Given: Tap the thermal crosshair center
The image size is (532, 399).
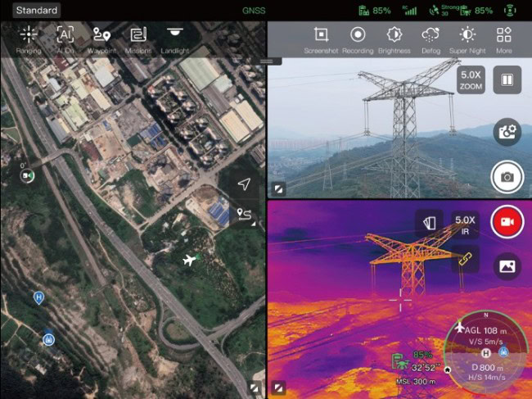Looking at the screenshot, I should tap(400, 300).
